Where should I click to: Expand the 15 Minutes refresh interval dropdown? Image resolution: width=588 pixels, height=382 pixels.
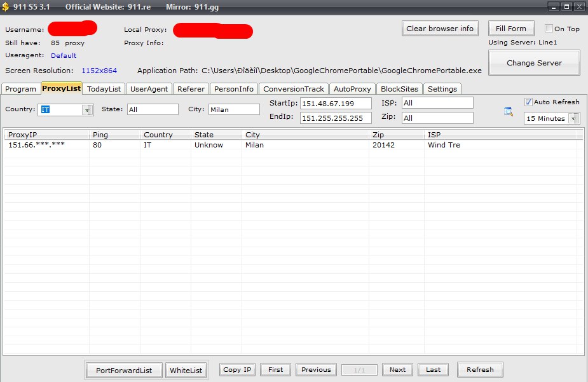coord(573,119)
